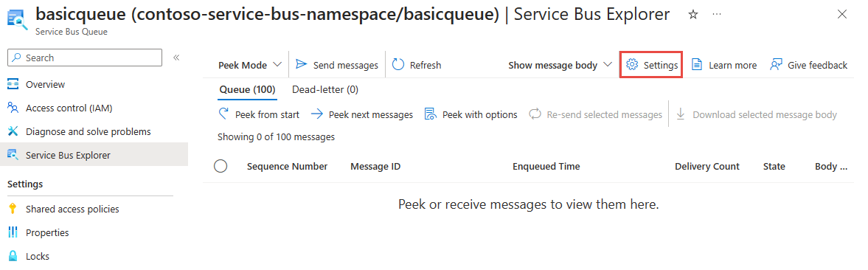Select the Queue (100) tab
Viewport: 868px width, 270px height.
[x=248, y=89]
